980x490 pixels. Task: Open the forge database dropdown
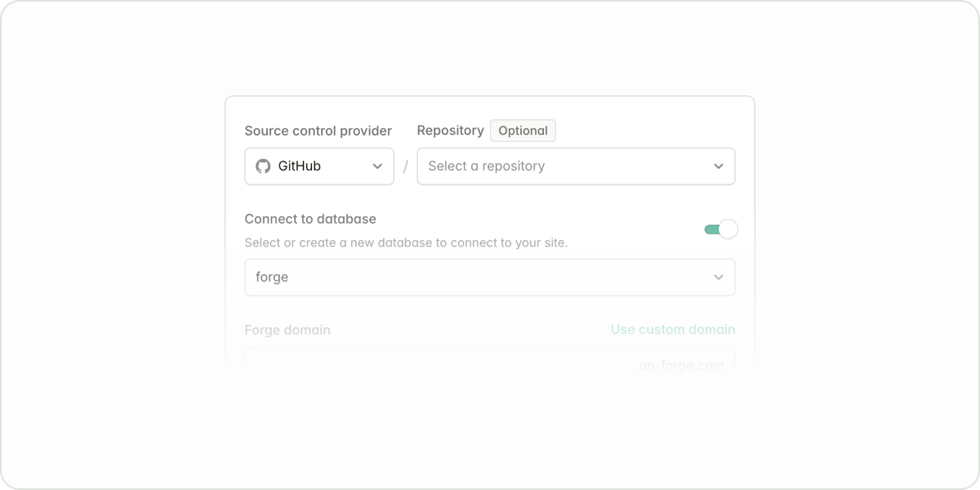(489, 278)
